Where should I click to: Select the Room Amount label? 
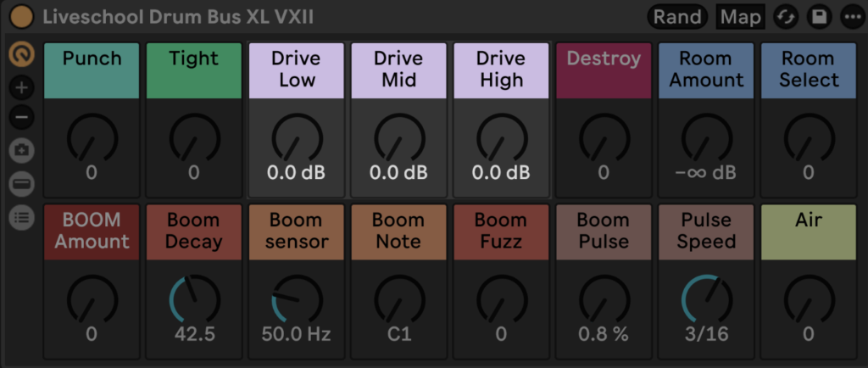click(x=706, y=71)
